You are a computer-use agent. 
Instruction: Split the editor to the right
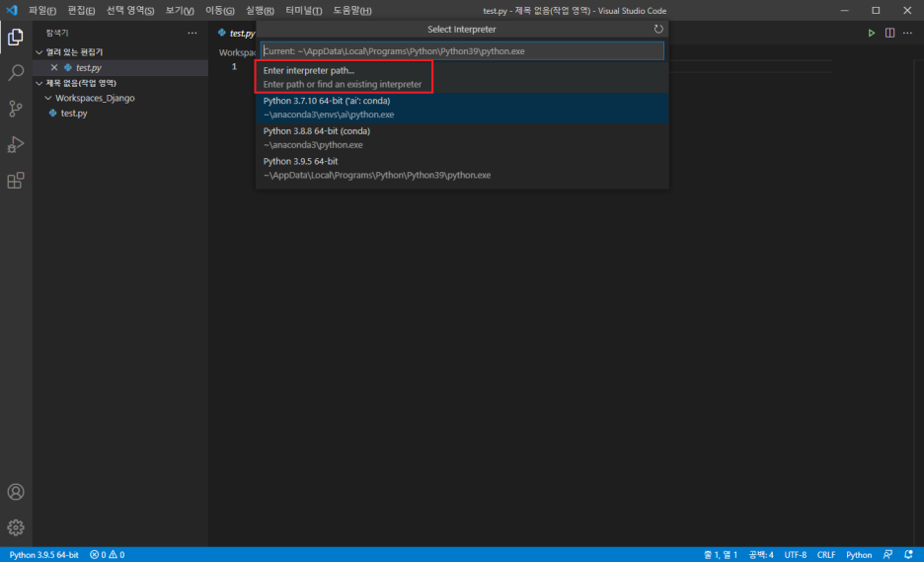click(889, 33)
